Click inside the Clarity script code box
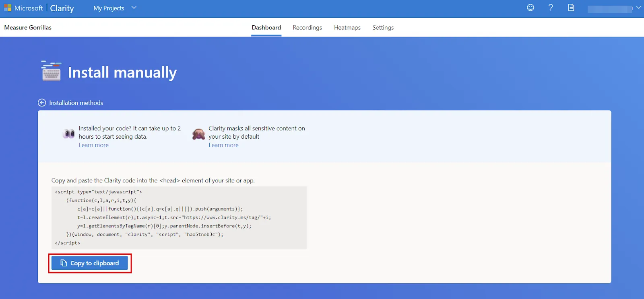 pos(179,217)
